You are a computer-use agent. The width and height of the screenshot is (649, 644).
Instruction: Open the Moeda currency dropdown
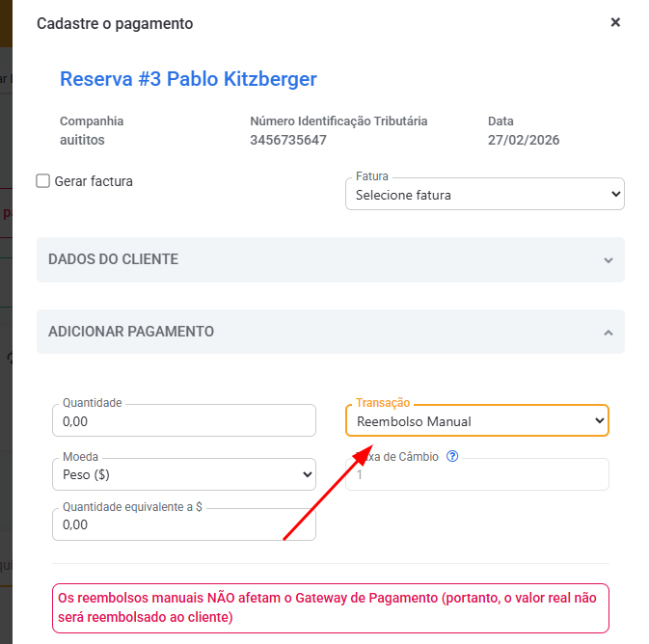183,474
